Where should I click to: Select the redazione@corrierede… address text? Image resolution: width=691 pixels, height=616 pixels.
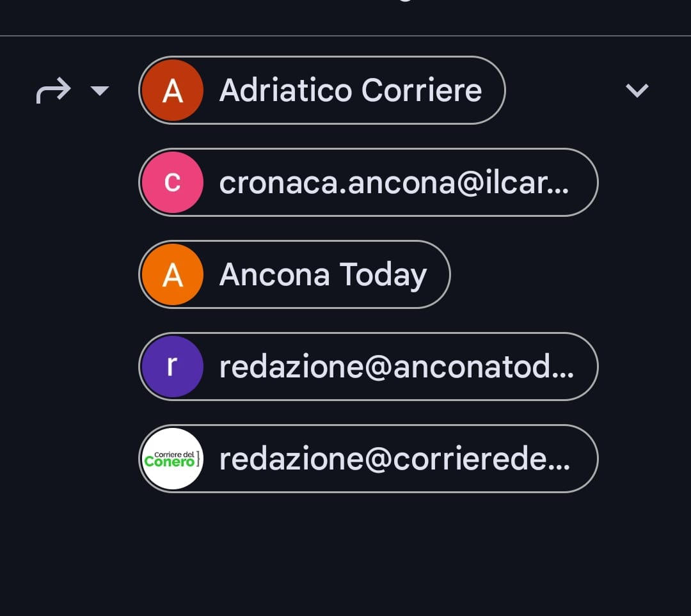pyautogui.click(x=384, y=459)
